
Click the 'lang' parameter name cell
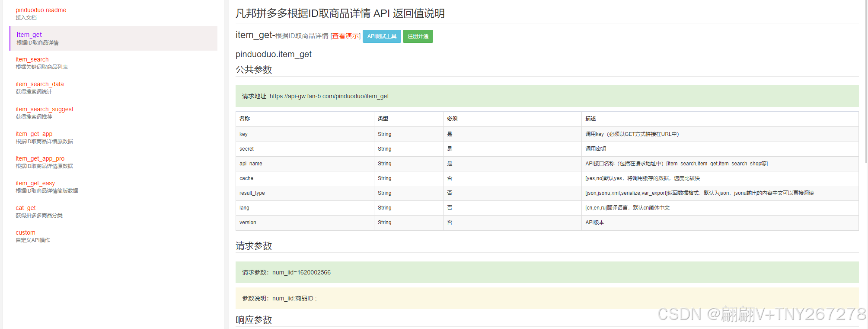tap(305, 208)
